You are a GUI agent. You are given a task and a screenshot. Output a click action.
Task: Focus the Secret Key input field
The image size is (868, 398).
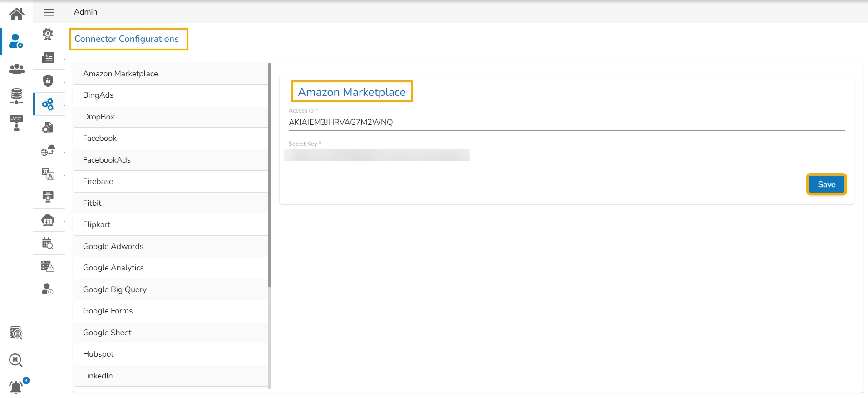point(566,155)
